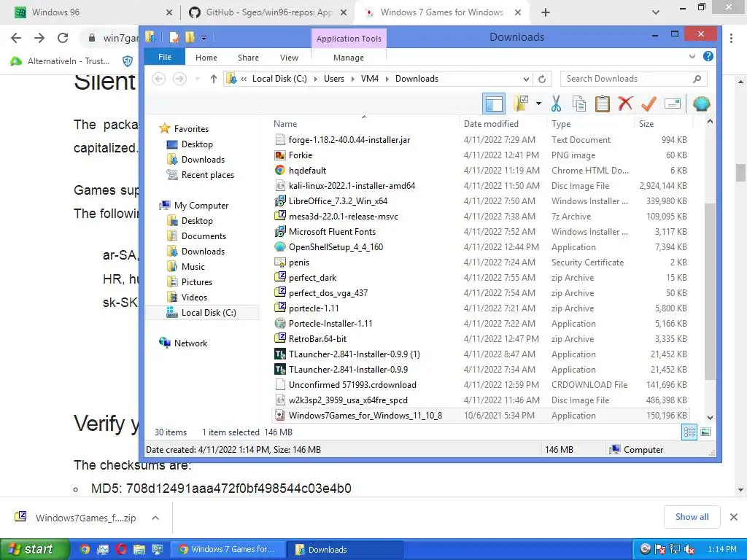Open Quick Access Toolbar customize dropdown

click(x=204, y=38)
